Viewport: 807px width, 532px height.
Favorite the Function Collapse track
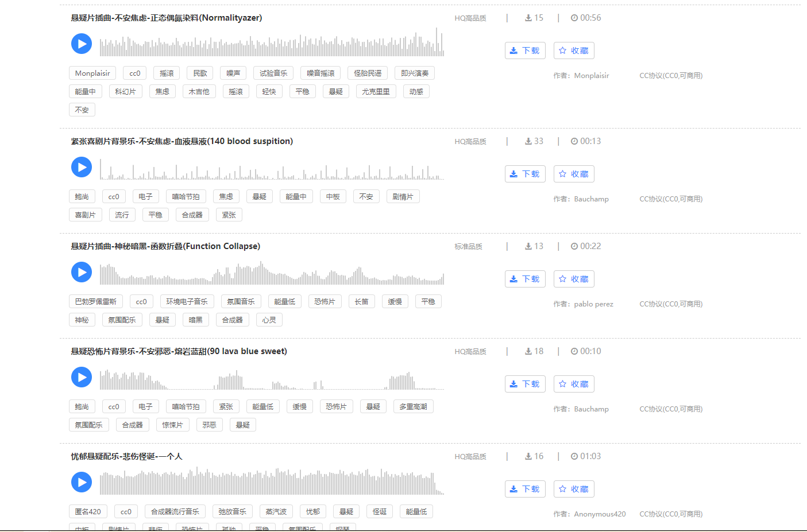pyautogui.click(x=574, y=279)
